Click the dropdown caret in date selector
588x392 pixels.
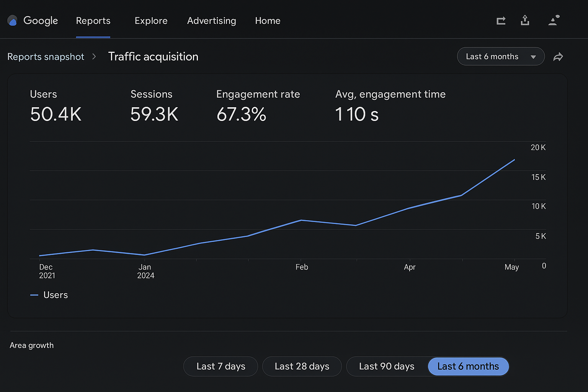click(x=533, y=57)
